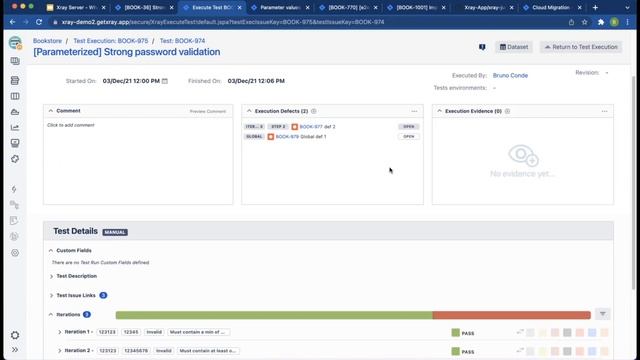Expand Iteration 2 row
The image size is (640, 360).
(x=60, y=351)
